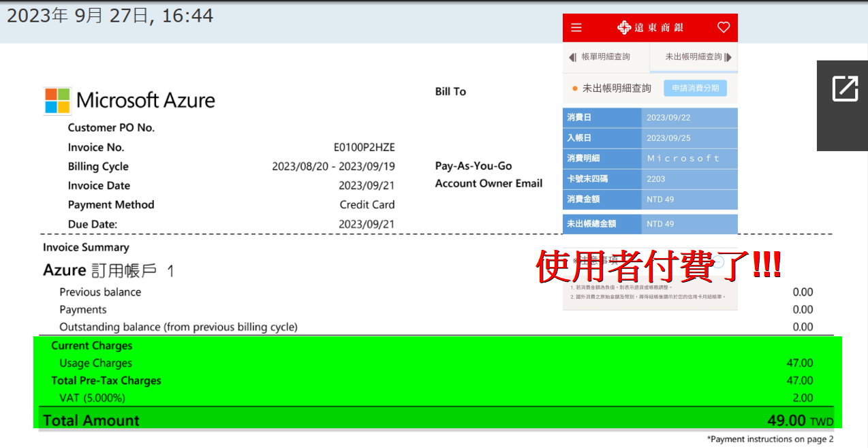The width and height of the screenshot is (868, 448).
Task: Click the 'Billing Cycle' label
Action: tap(98, 166)
